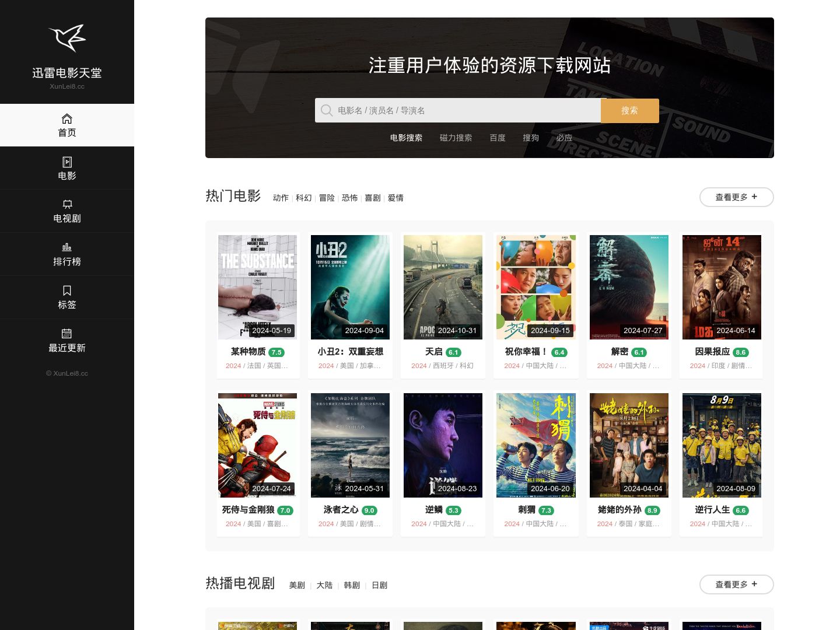Click 查看更多 + beside 热播电视剧

pos(737,584)
